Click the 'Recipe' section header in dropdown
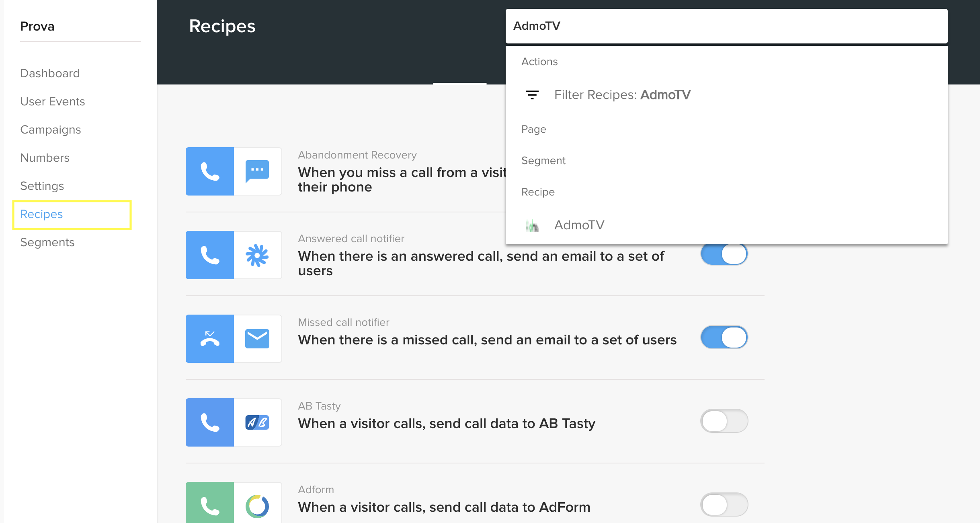980x523 pixels. pyautogui.click(x=538, y=192)
